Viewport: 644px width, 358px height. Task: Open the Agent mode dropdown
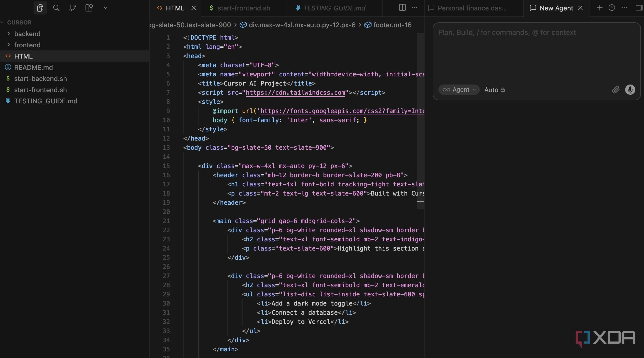(x=459, y=90)
